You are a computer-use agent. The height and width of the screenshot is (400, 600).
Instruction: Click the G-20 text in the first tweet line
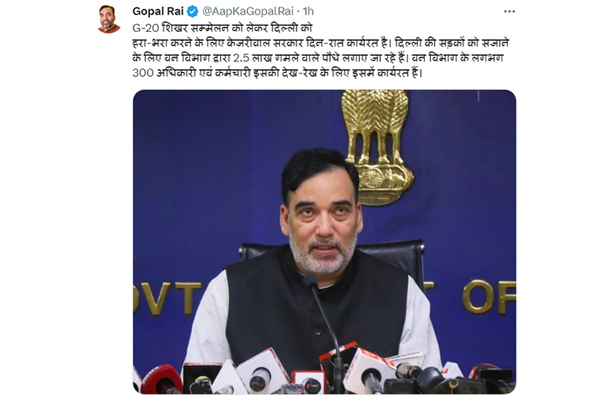point(145,28)
